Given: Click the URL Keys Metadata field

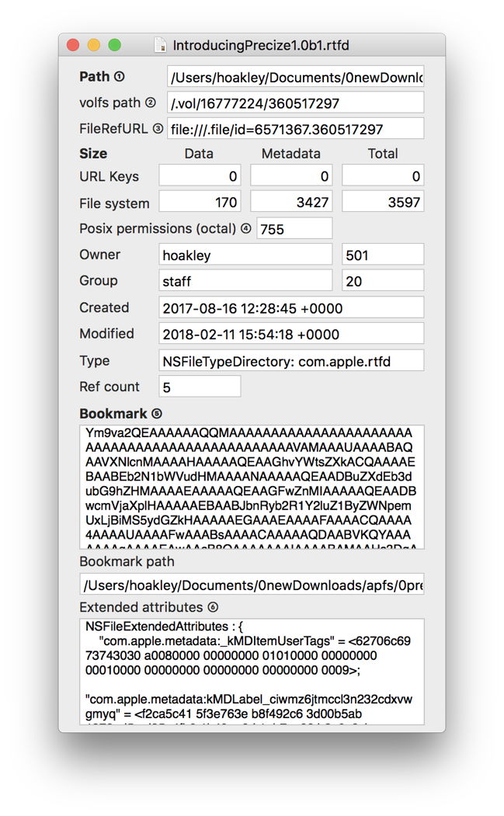Looking at the screenshot, I should click(291, 176).
